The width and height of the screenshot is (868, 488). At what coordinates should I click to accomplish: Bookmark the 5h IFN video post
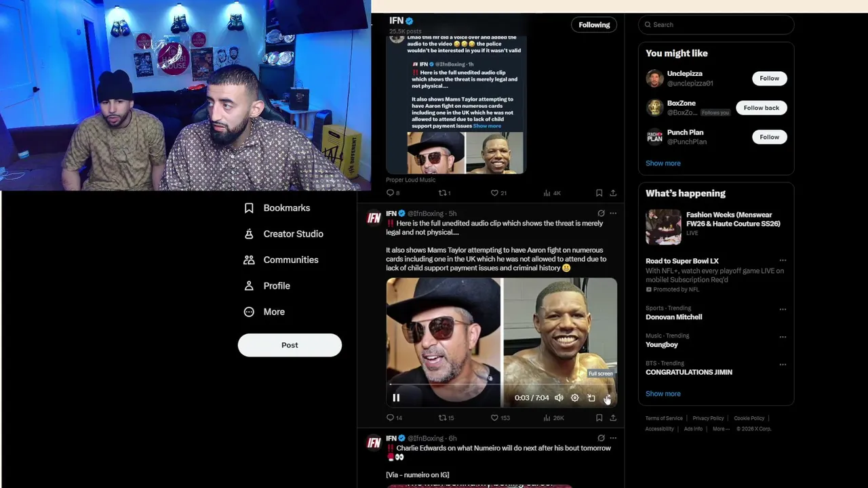[x=599, y=418]
